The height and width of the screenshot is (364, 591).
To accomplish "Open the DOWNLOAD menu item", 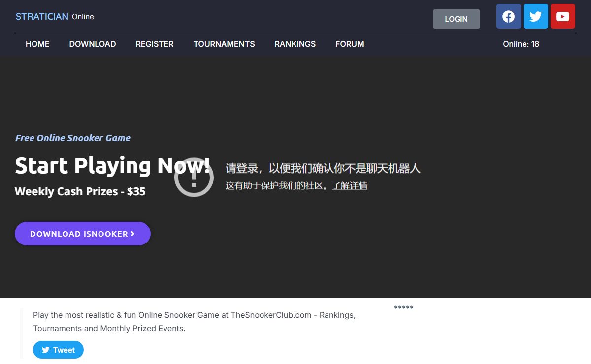I will 93,44.
